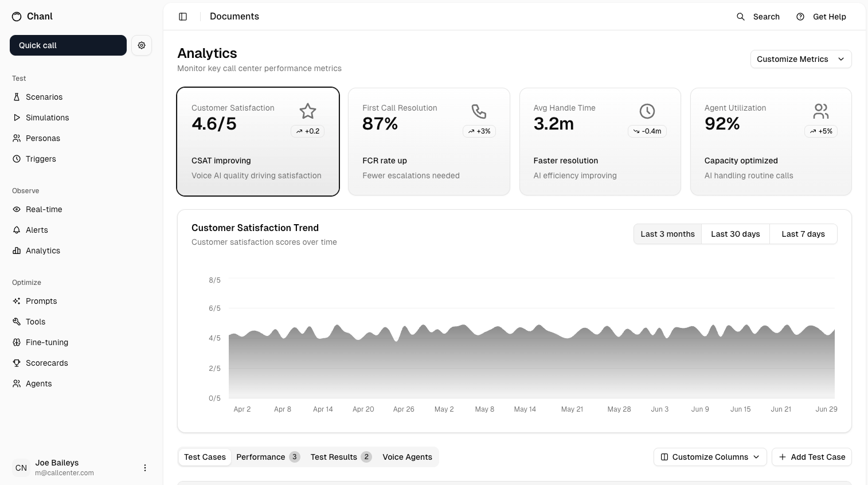
Task: Open the quick call settings gear
Action: click(x=142, y=45)
